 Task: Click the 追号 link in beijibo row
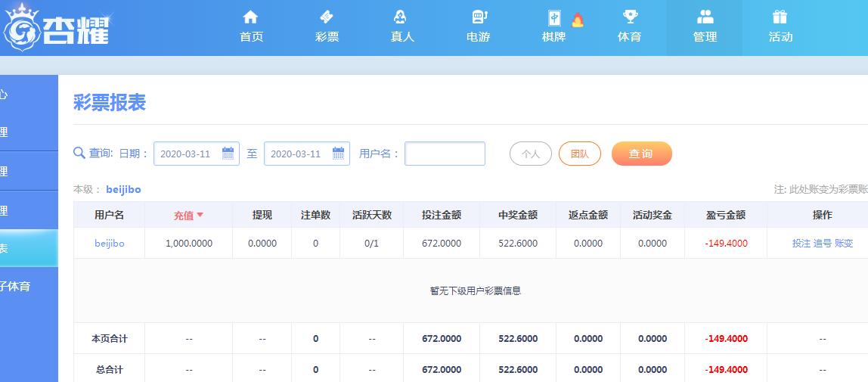click(x=822, y=243)
